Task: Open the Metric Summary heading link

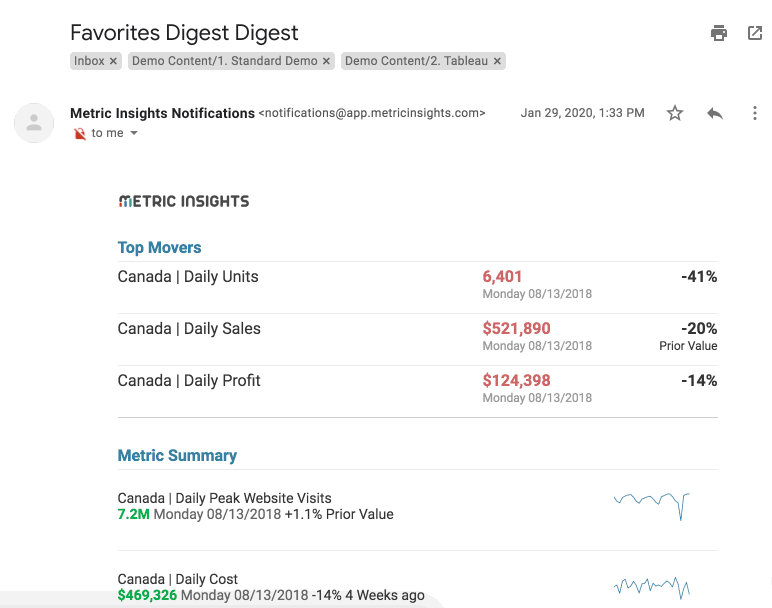Action: click(177, 455)
